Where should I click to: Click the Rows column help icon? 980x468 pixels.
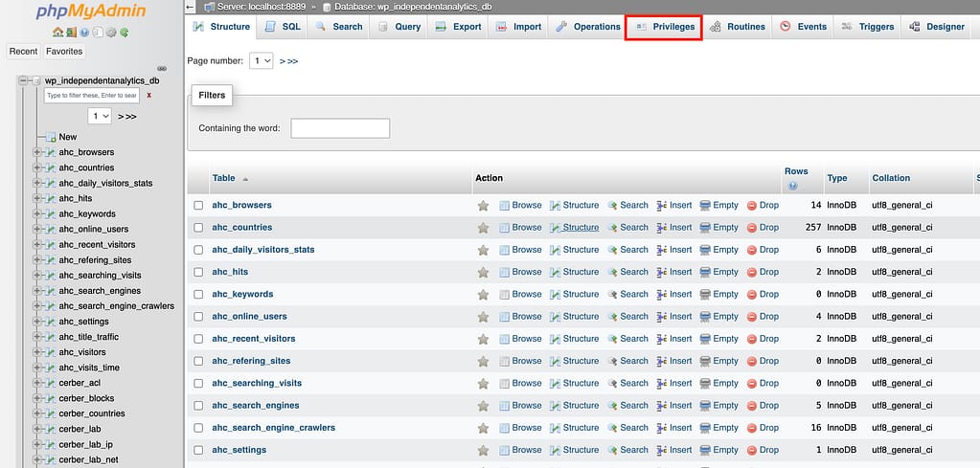[792, 186]
